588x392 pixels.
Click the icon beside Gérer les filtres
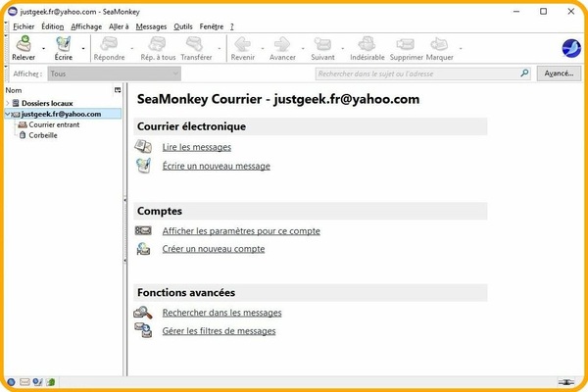coord(143,330)
